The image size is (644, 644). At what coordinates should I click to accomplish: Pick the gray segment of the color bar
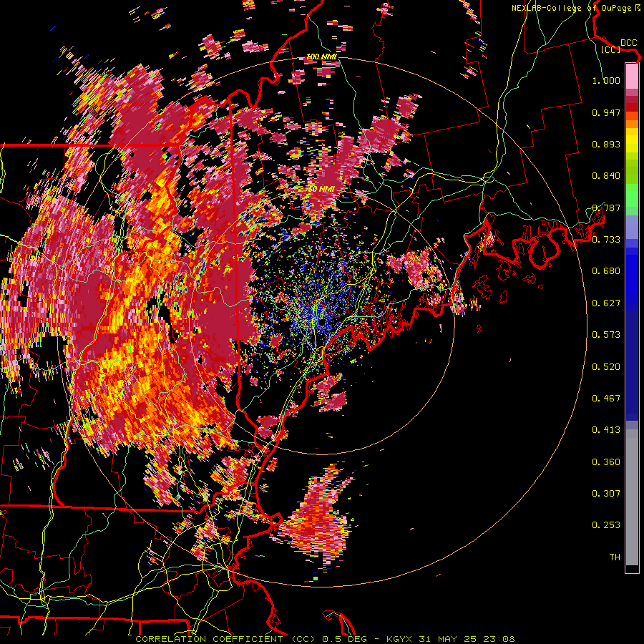point(632,497)
